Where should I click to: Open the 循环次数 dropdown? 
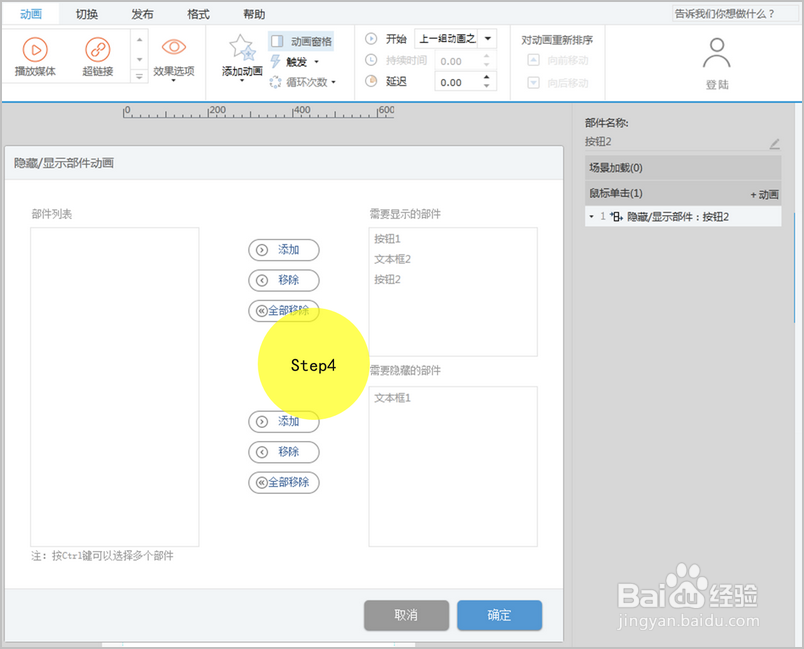point(303,82)
